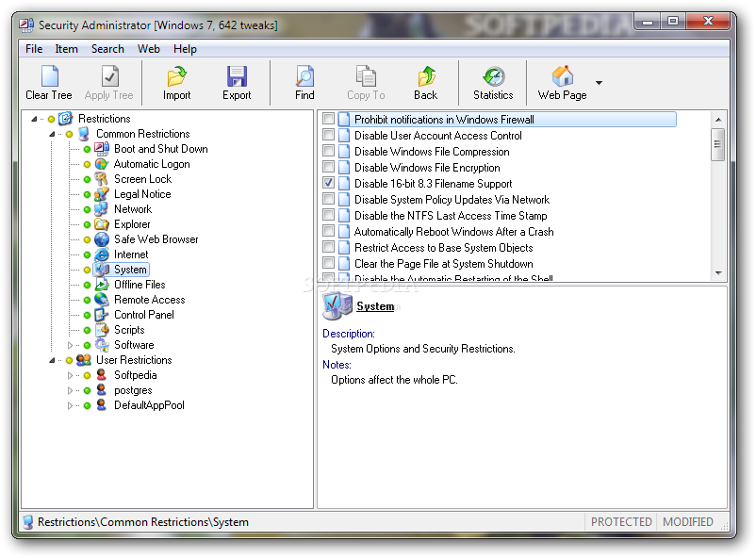
Task: Uncheck Disable 16-bit 8.3 Filename Support
Action: click(x=328, y=183)
